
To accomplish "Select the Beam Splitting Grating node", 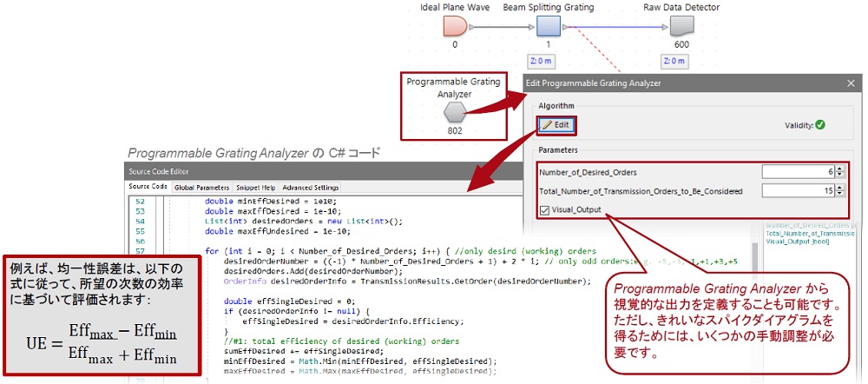I will click(x=548, y=26).
